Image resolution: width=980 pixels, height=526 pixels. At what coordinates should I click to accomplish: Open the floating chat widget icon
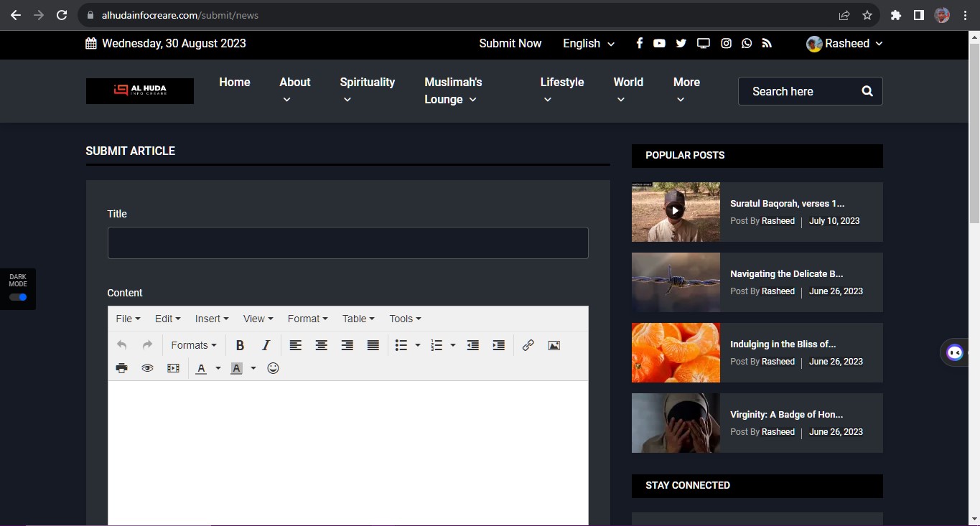955,352
